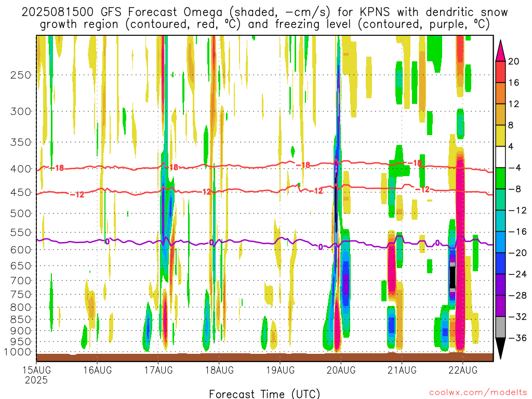Click the 800 pressure level label
This screenshot has height=399, width=532.
(21, 307)
